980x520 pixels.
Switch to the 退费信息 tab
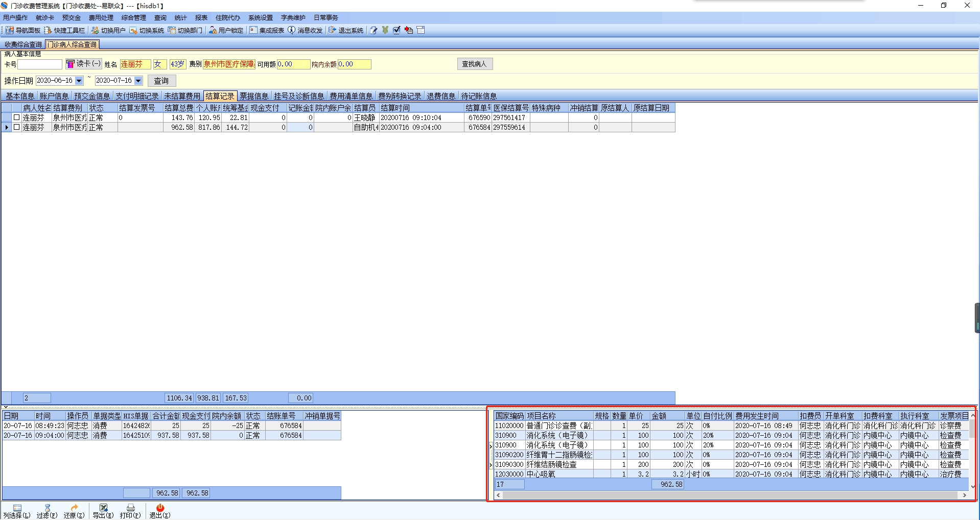click(441, 96)
